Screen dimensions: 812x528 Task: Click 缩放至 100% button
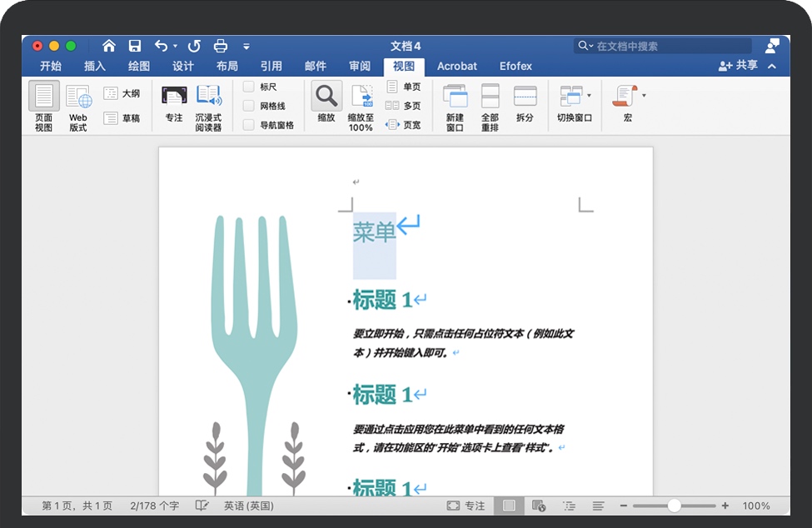click(361, 107)
